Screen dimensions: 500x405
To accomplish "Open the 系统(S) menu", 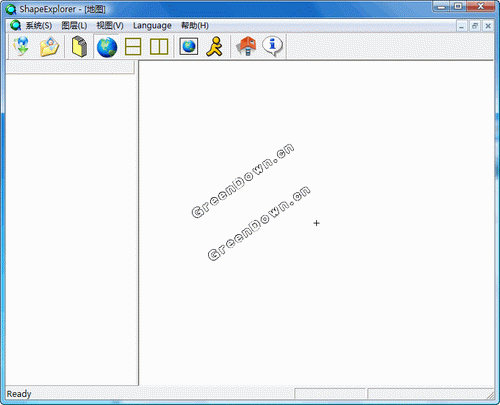I will 39,26.
